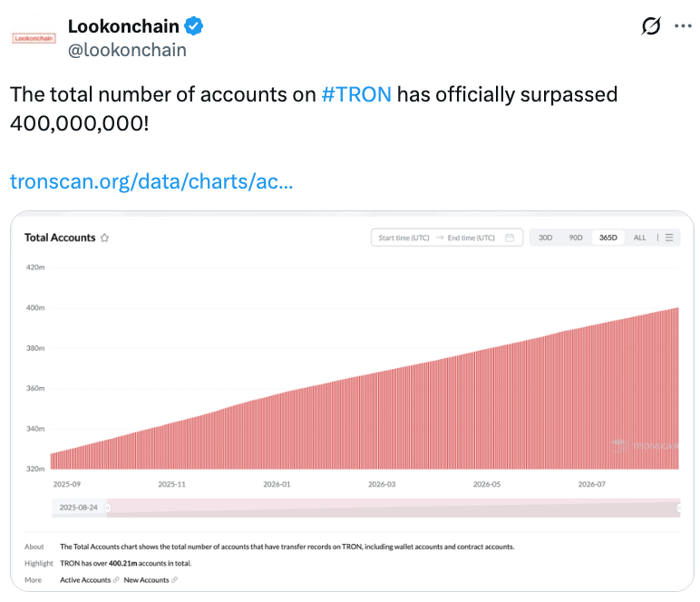
Task: Click the Grok icon on the tweet
Action: coord(651,26)
